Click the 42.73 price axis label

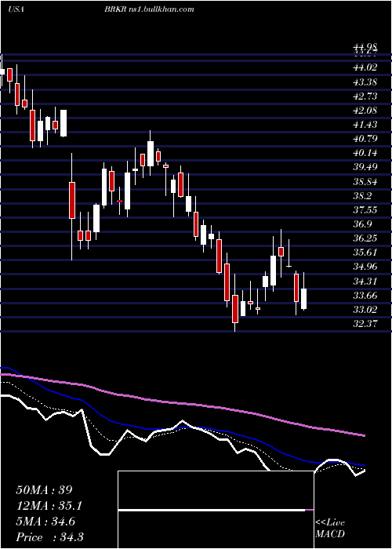(365, 96)
